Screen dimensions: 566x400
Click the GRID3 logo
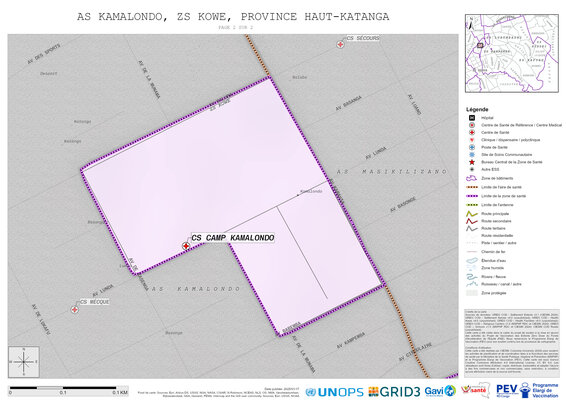(x=394, y=391)
